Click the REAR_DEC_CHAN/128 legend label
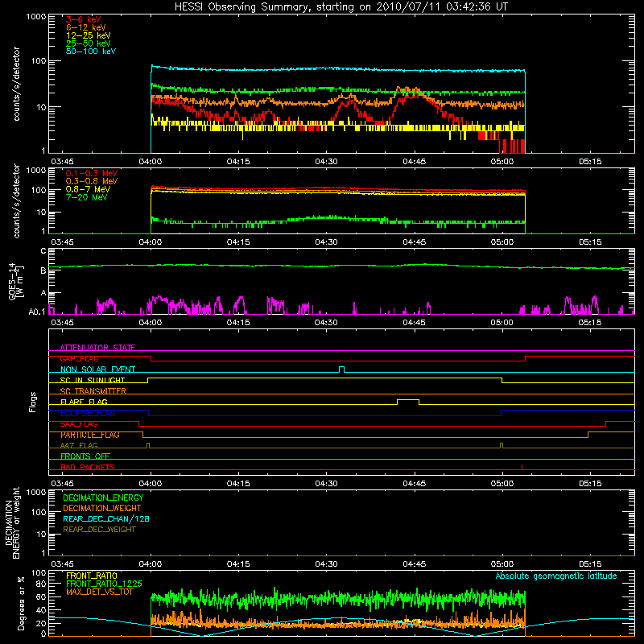The width and height of the screenshot is (644, 644). [x=106, y=518]
